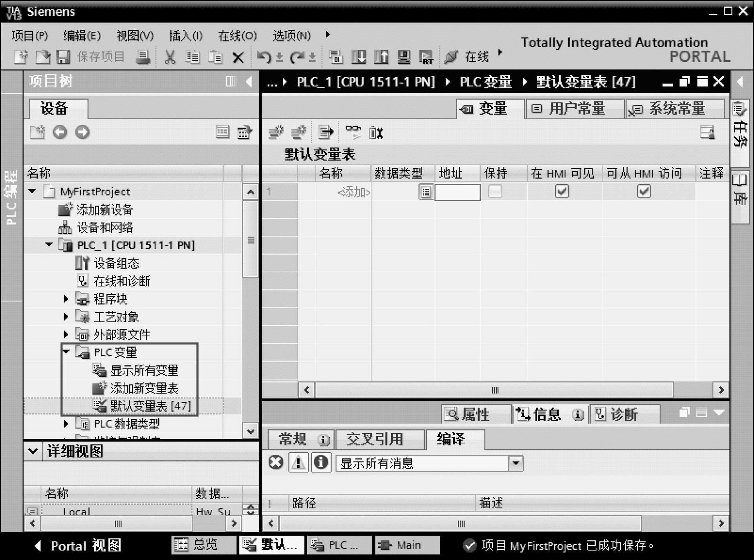Open the 在线(O) menu
This screenshot has width=754, height=560.
tap(238, 36)
